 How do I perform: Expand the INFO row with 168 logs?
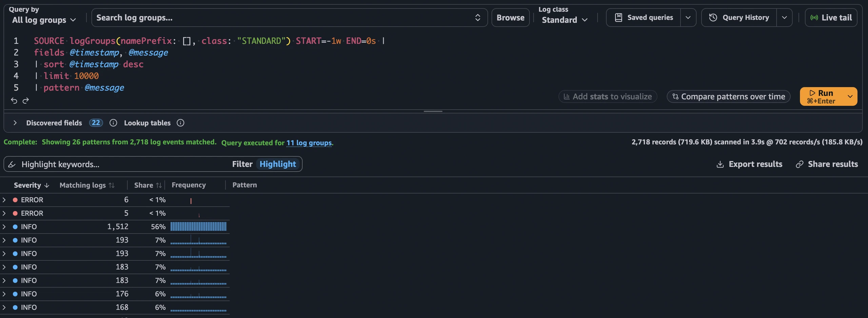(4, 307)
